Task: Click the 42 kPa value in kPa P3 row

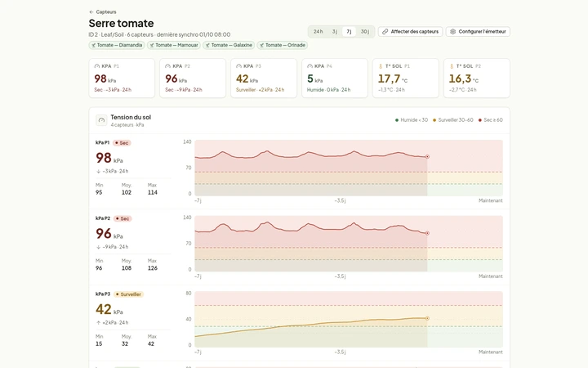Action: point(109,310)
